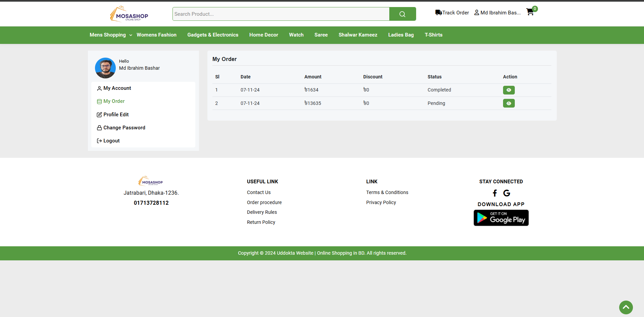Viewport: 644px width, 317px height.
Task: Click the user profile avatar photo
Action: (105, 68)
